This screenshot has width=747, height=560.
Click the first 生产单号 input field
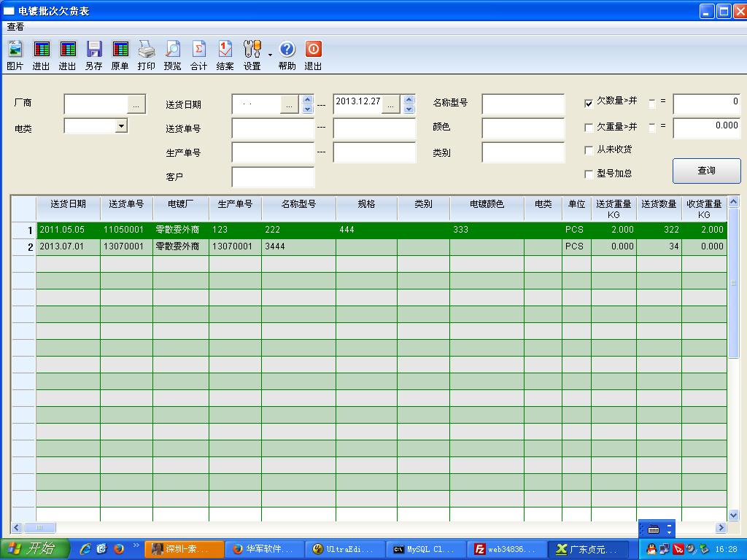(273, 152)
